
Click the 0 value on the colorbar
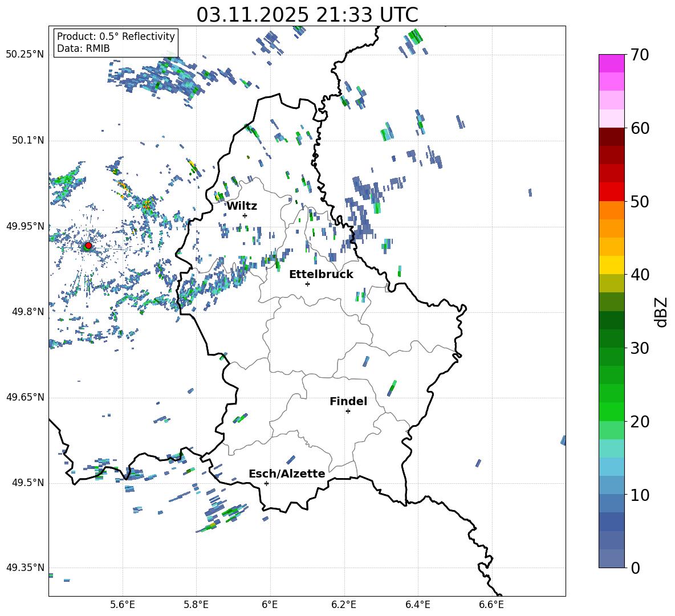(635, 568)
